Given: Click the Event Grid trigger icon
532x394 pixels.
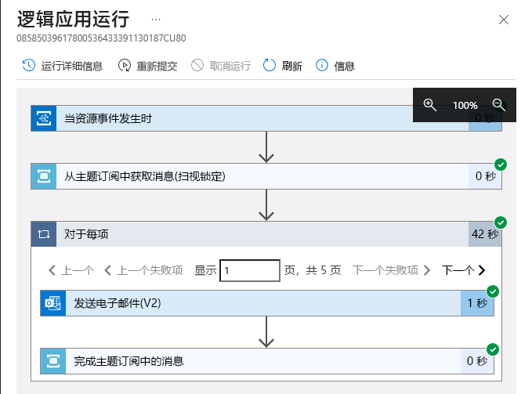Looking at the screenshot, I should point(44,118).
